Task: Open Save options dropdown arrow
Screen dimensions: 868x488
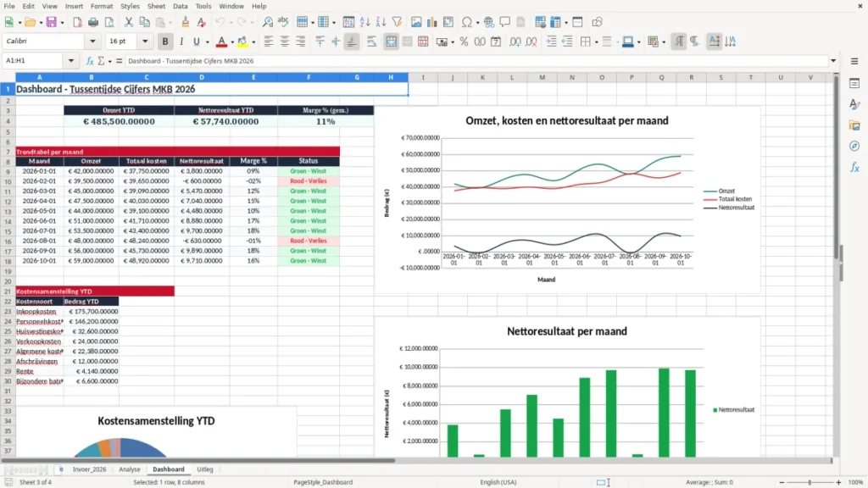Action: pos(62,23)
